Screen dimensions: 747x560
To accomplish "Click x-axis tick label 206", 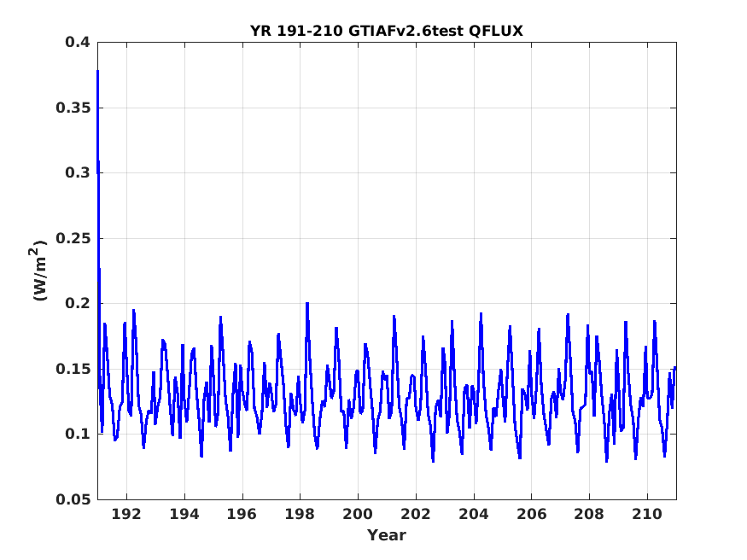I will point(531,514).
